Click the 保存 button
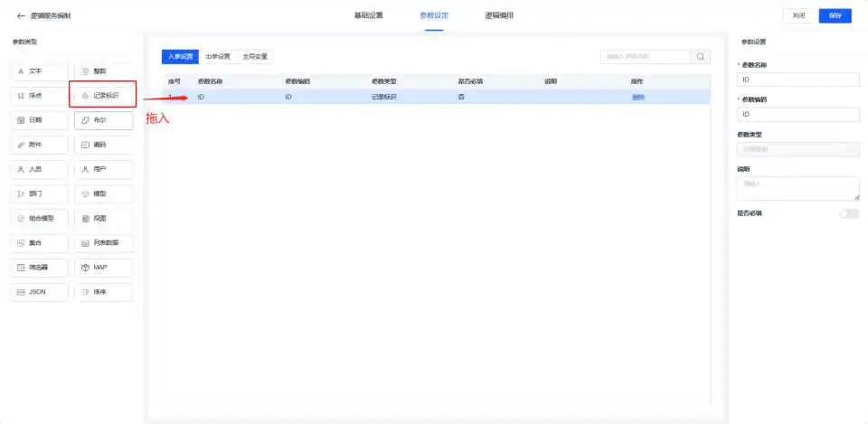Screen dimensions: 868x424 click(835, 15)
